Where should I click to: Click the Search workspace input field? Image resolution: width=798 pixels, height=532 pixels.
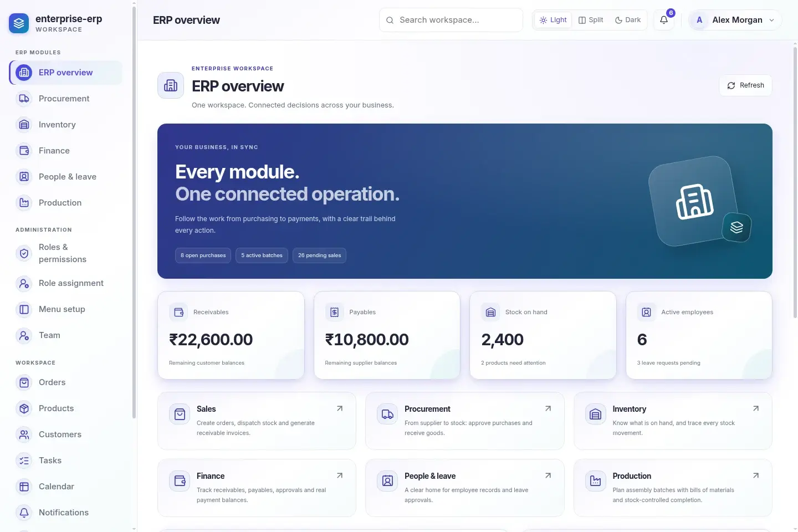point(451,20)
